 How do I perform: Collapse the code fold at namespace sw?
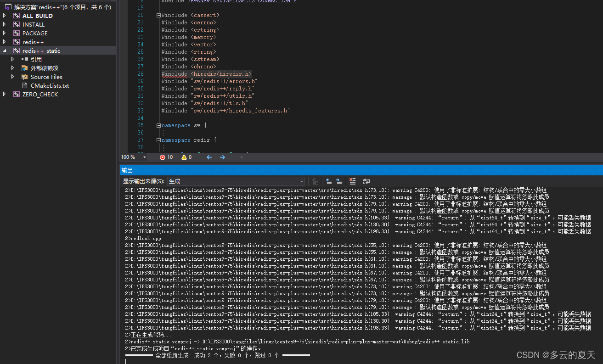click(x=158, y=125)
